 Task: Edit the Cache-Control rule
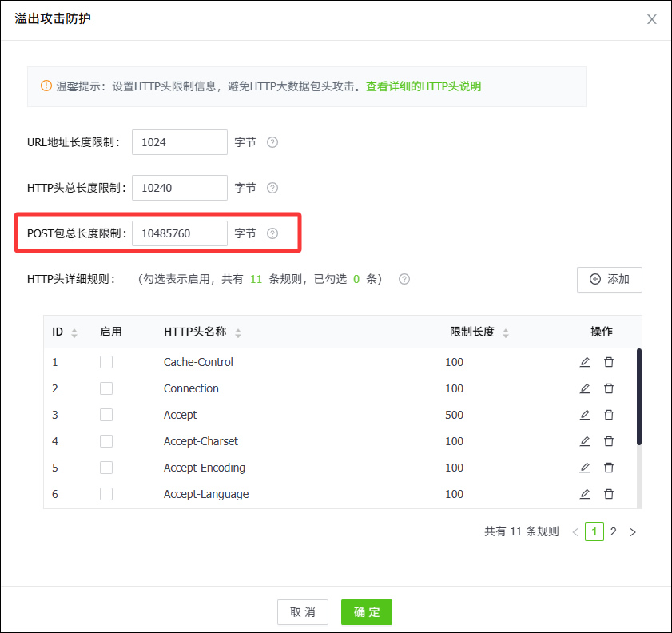coord(585,362)
